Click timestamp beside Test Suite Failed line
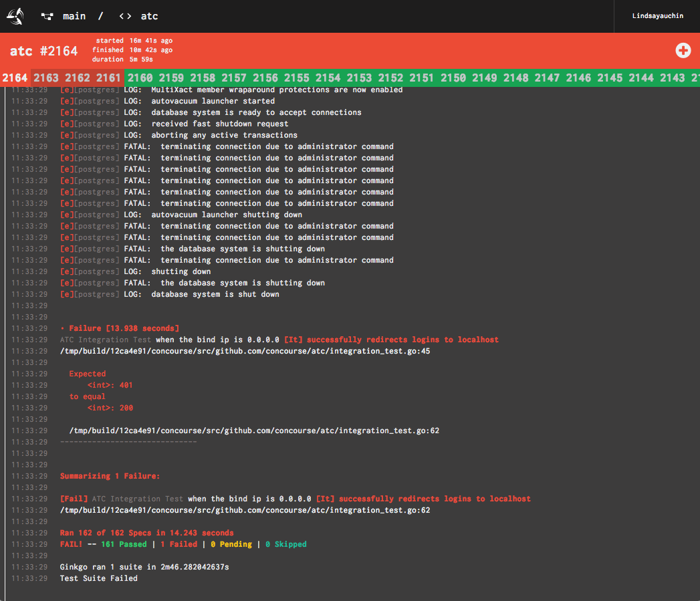 (x=29, y=578)
